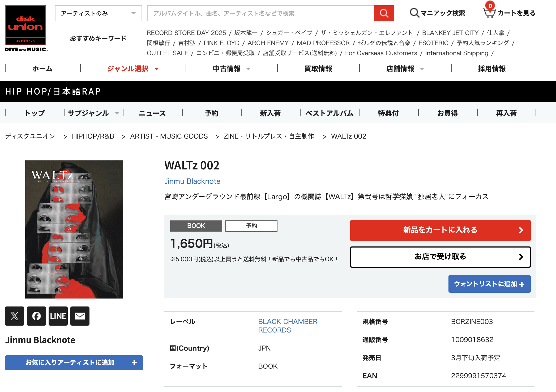Expand the サブジャンル submenu
The image size is (556, 392).
(x=93, y=113)
